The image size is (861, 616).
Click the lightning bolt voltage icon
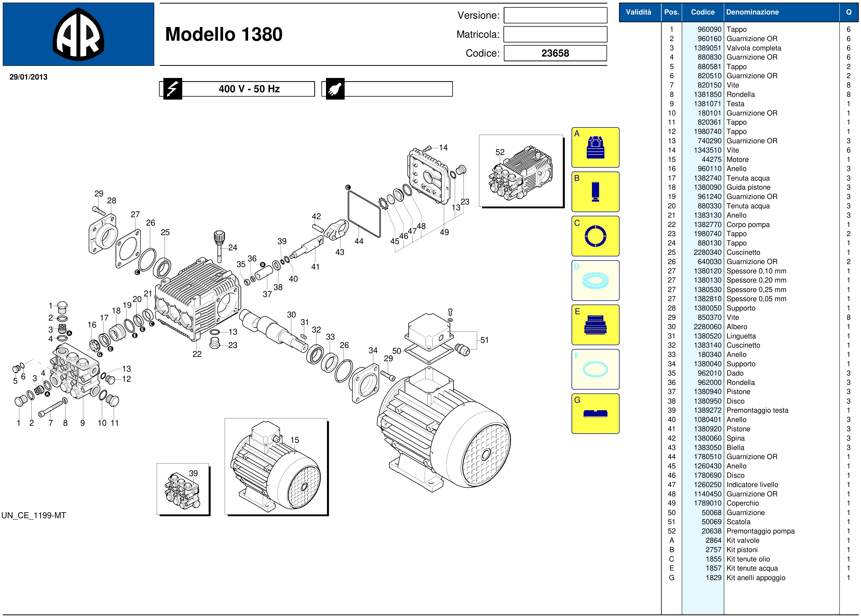tap(173, 89)
